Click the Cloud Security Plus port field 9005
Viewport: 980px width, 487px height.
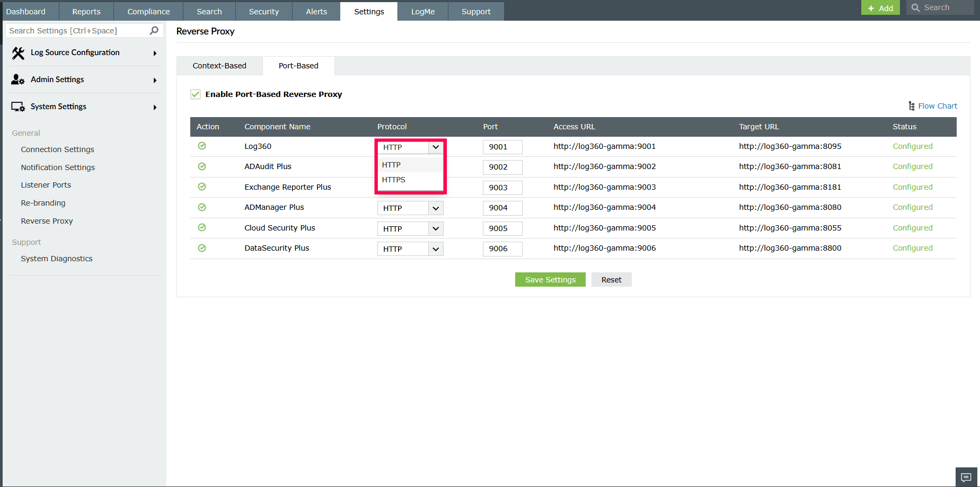tap(502, 228)
